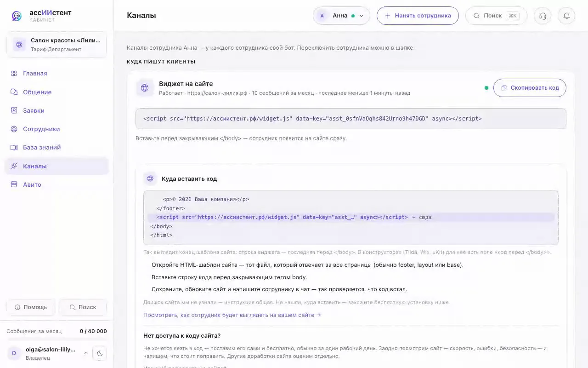Open the Общение section
This screenshot has height=368, width=588.
click(x=57, y=92)
